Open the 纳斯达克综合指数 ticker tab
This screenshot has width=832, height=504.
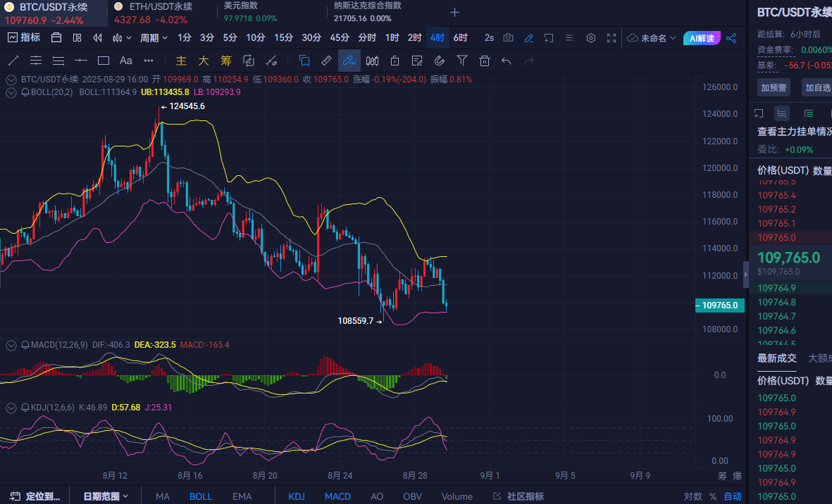click(x=368, y=12)
